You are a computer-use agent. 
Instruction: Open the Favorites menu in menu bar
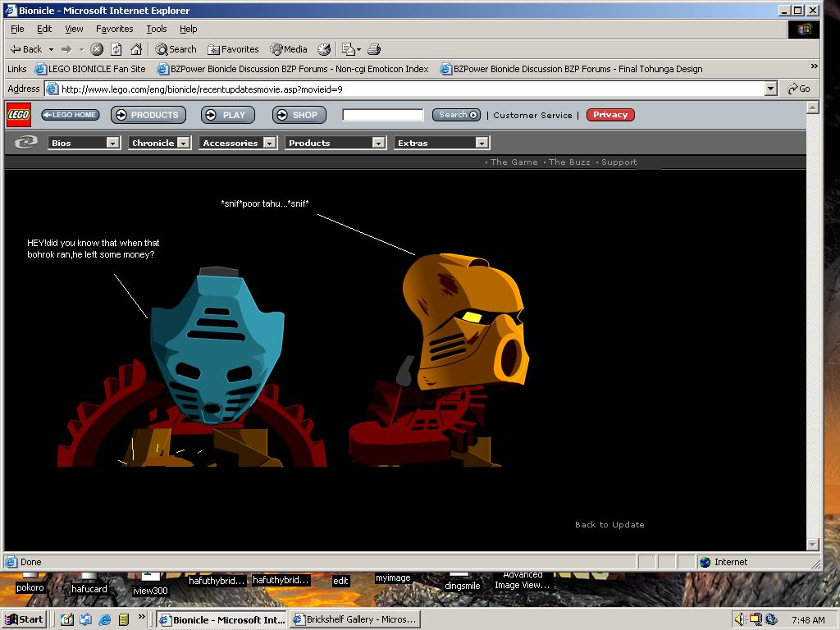pyautogui.click(x=114, y=29)
